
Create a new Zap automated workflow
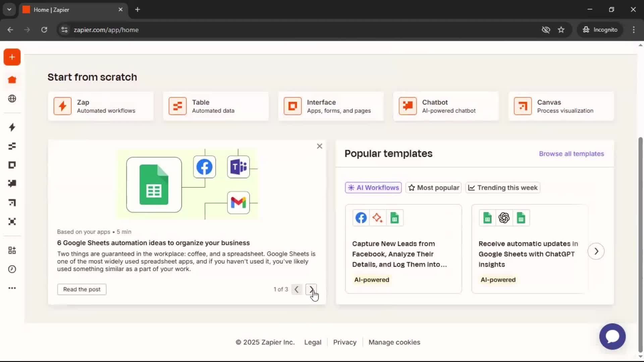point(101,106)
